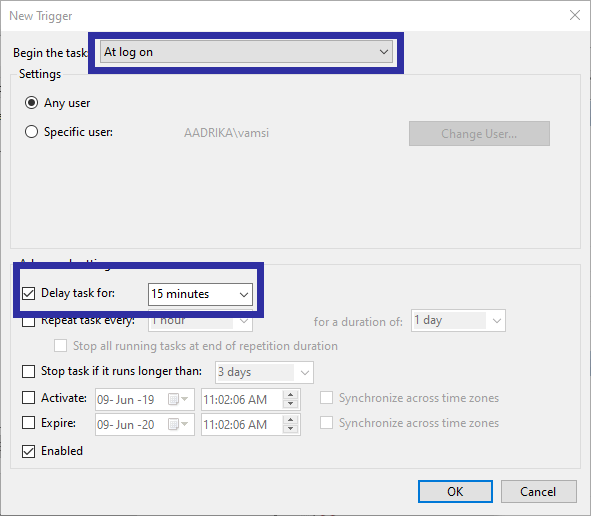Viewport: 591px width, 516px height.
Task: Click the Change User... button
Action: 479,133
